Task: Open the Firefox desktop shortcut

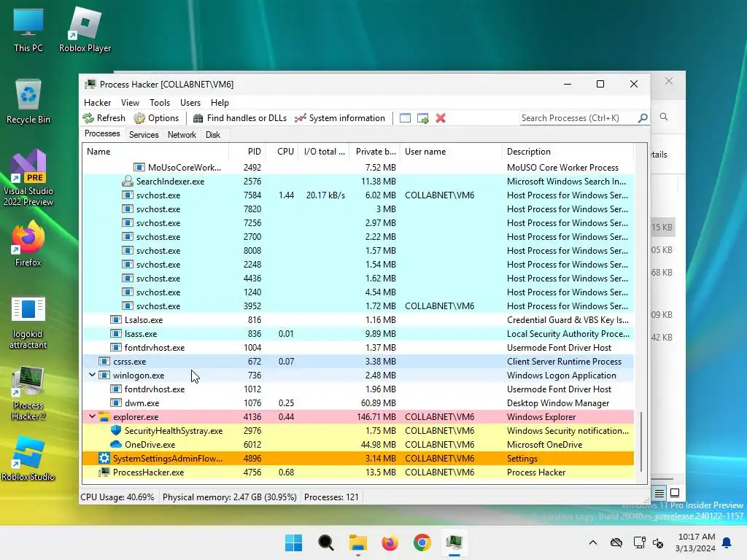Action: point(28,244)
